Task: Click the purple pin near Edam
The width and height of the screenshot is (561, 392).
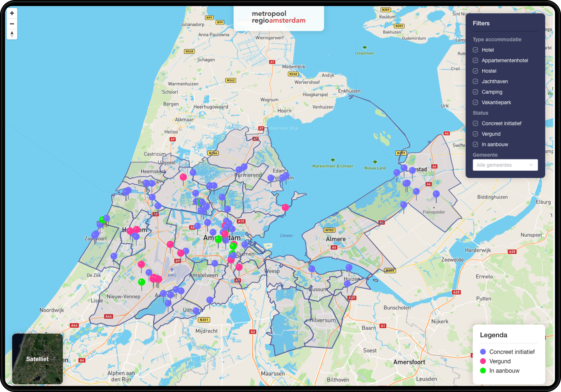Action: (271, 178)
